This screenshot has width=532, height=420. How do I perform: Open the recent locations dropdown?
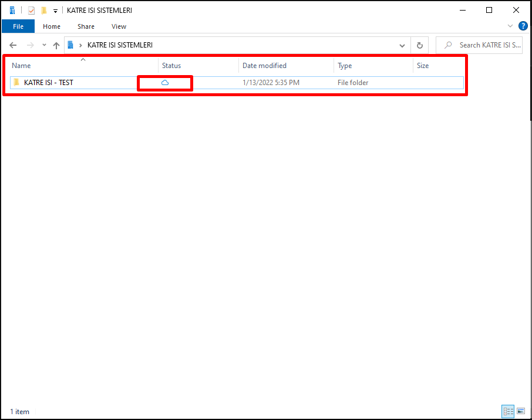pos(44,45)
